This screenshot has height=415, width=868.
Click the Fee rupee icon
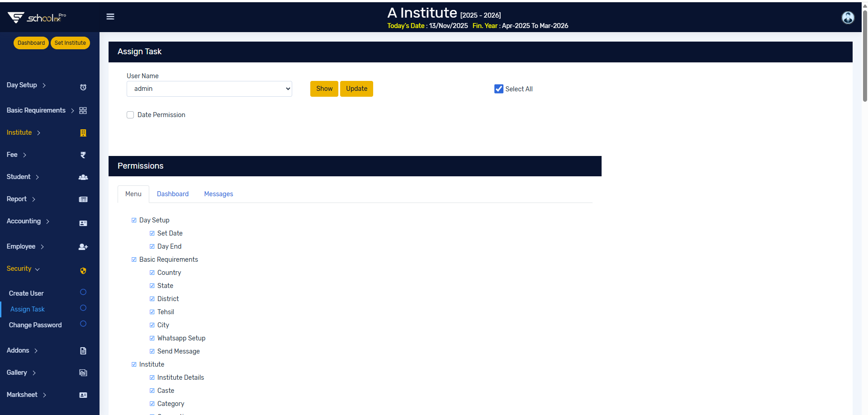click(x=83, y=155)
